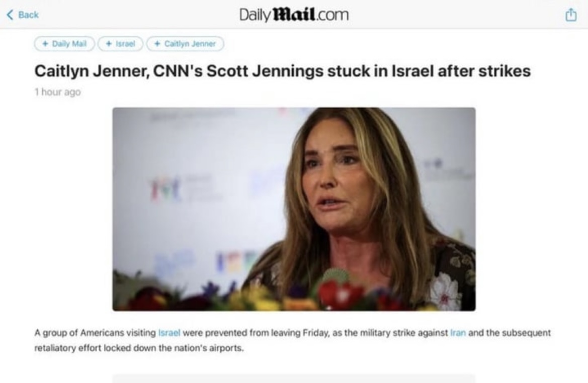Screen dimensions: 588x383
Task: Click the line about the nation's airports
Action: point(139,348)
